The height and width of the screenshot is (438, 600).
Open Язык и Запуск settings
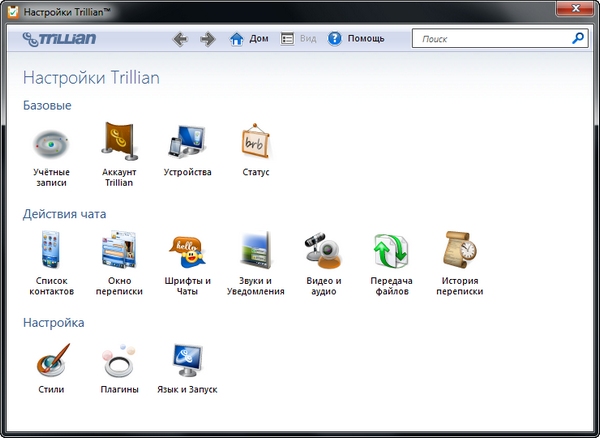tap(187, 359)
